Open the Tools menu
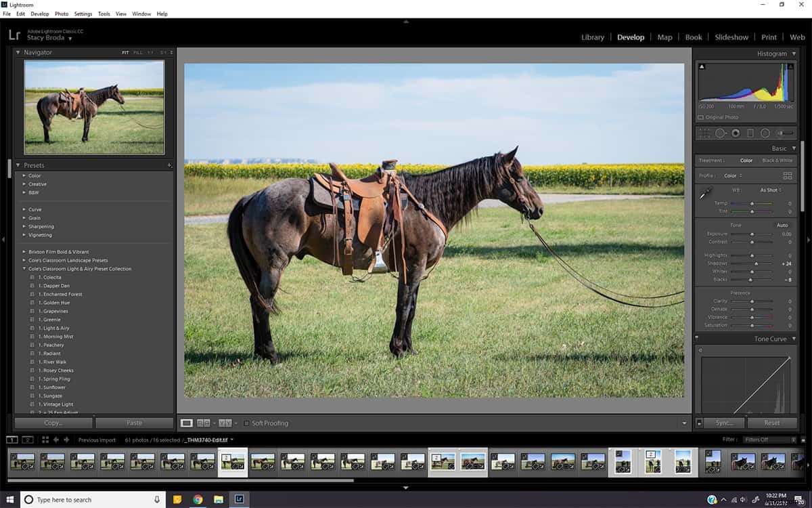 pos(104,14)
